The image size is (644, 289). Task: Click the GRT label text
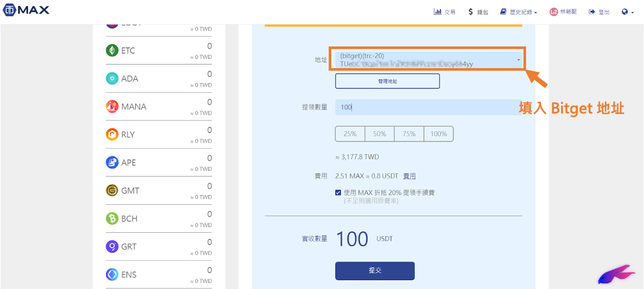129,246
